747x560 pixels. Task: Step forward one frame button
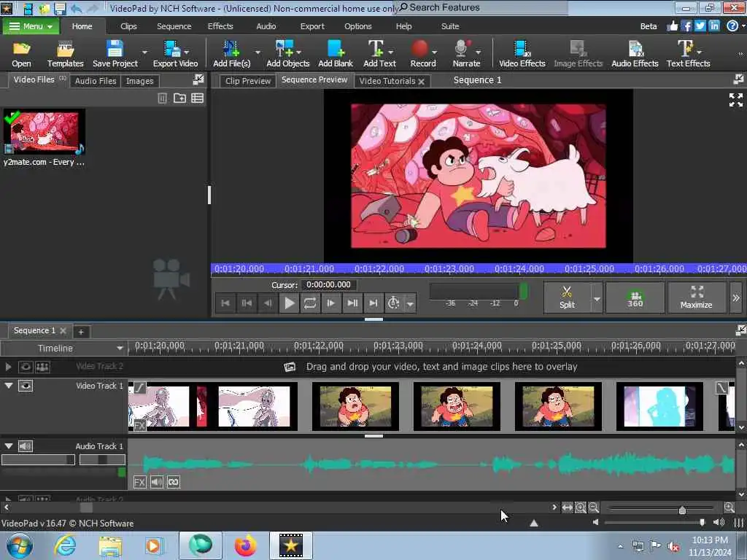click(330, 303)
